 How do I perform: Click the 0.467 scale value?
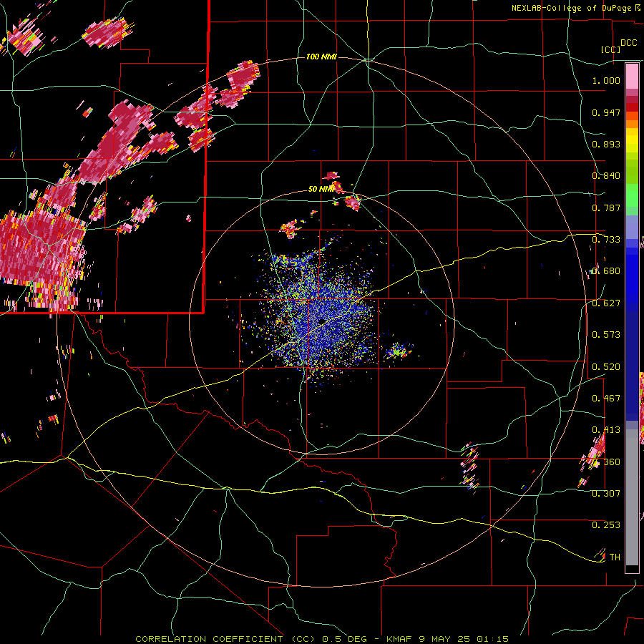[606, 399]
